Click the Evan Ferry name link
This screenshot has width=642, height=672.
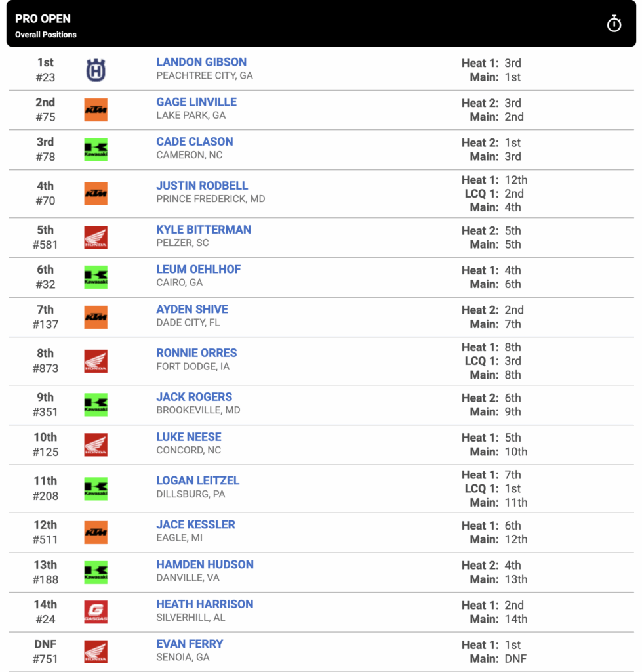pyautogui.click(x=190, y=644)
